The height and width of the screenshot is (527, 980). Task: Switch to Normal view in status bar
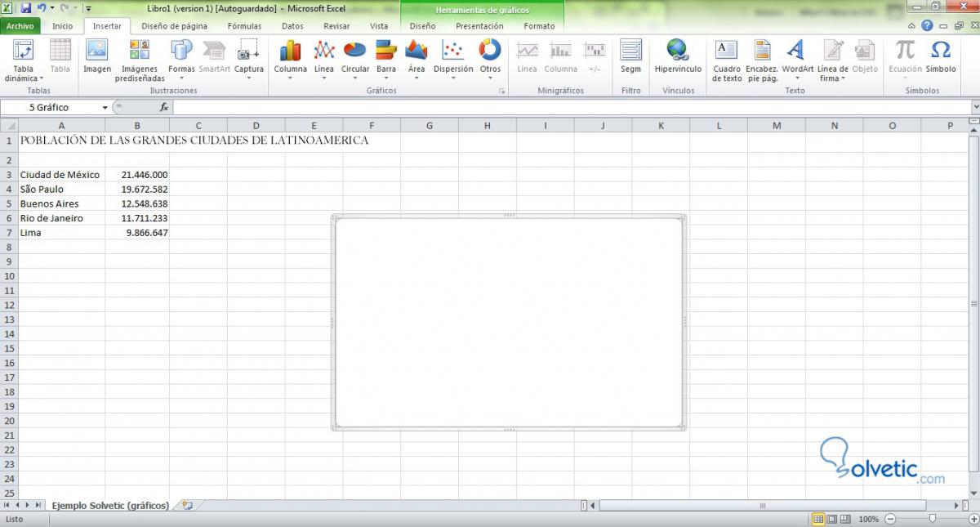(x=818, y=519)
